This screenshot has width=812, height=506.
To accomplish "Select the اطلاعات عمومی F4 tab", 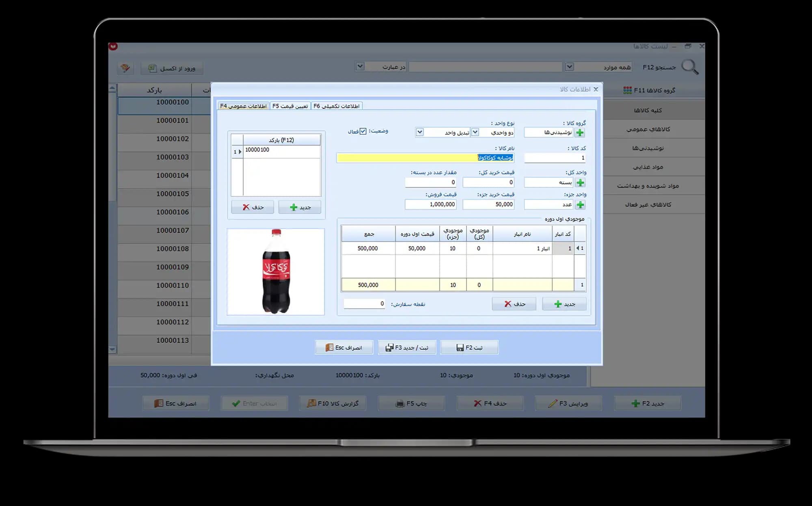I will 243,106.
